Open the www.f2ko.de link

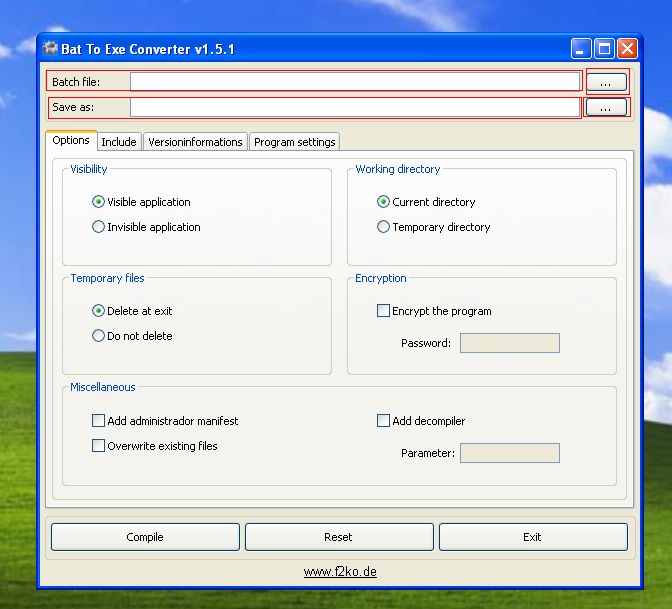pos(340,572)
